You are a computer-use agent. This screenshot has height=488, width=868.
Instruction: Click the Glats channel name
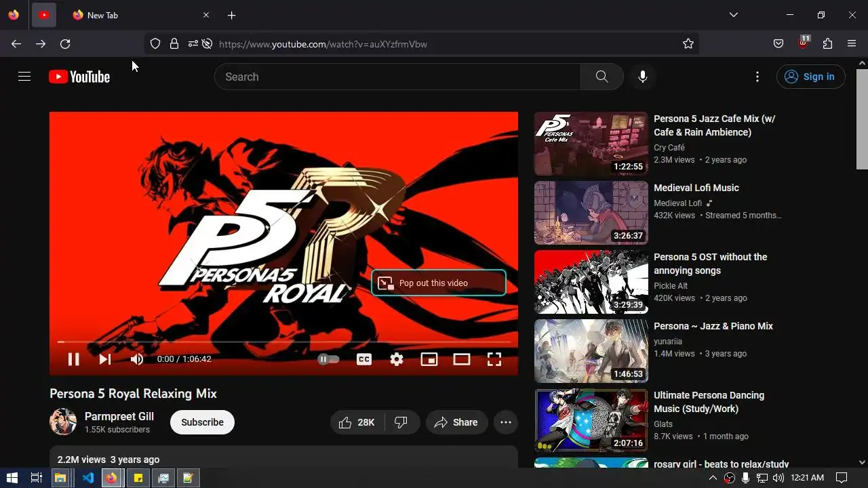coord(663,424)
